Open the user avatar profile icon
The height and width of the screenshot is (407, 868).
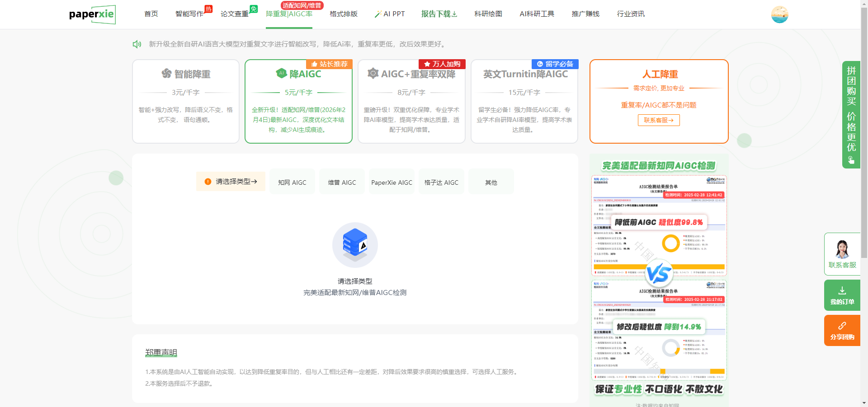779,14
